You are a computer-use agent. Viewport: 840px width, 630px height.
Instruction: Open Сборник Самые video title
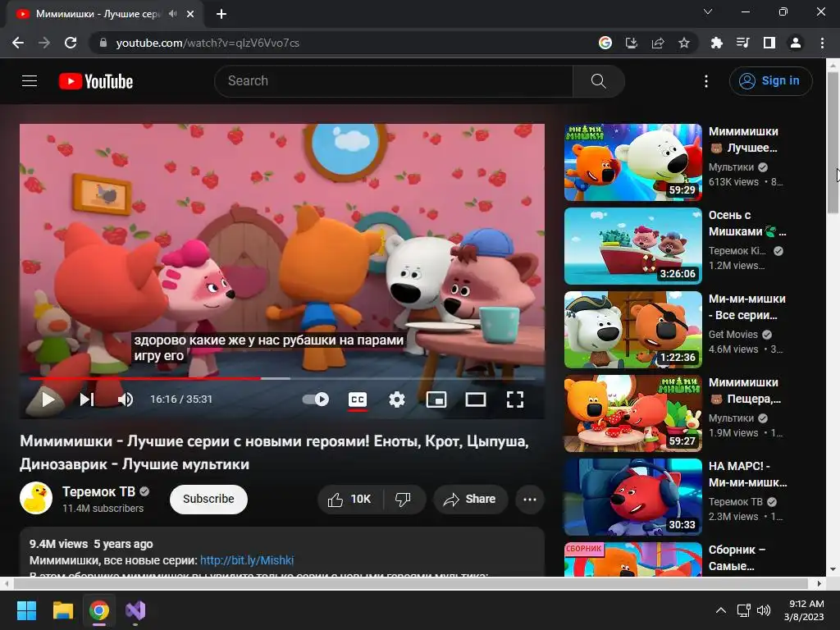pos(737,558)
